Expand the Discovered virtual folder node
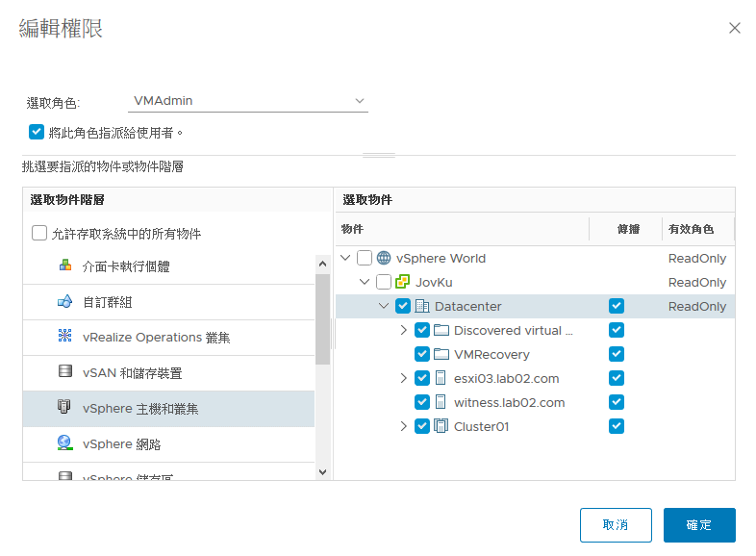The width and height of the screenshot is (756, 556). (x=404, y=330)
